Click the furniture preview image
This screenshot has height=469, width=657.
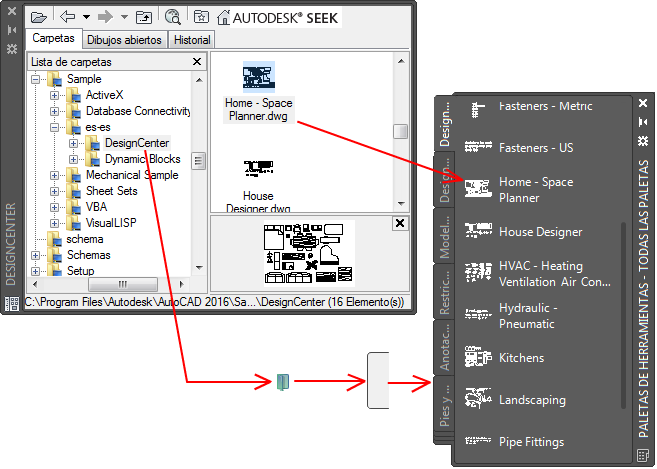309,254
